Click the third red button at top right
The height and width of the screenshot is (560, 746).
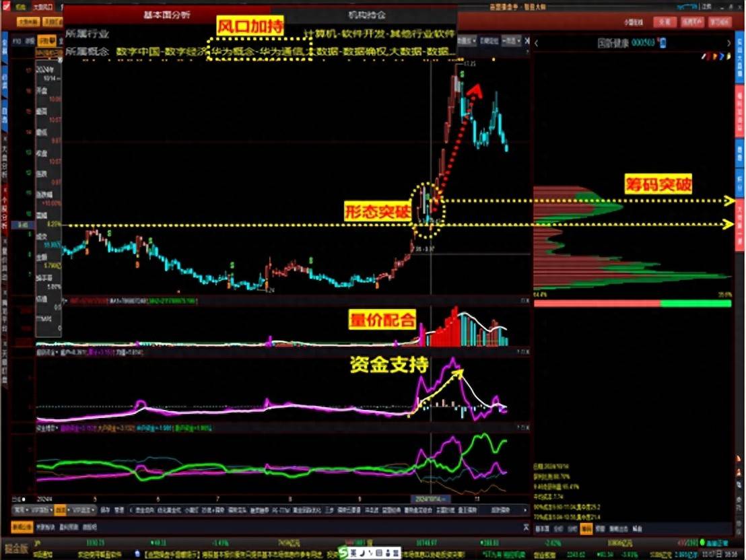pos(720,22)
